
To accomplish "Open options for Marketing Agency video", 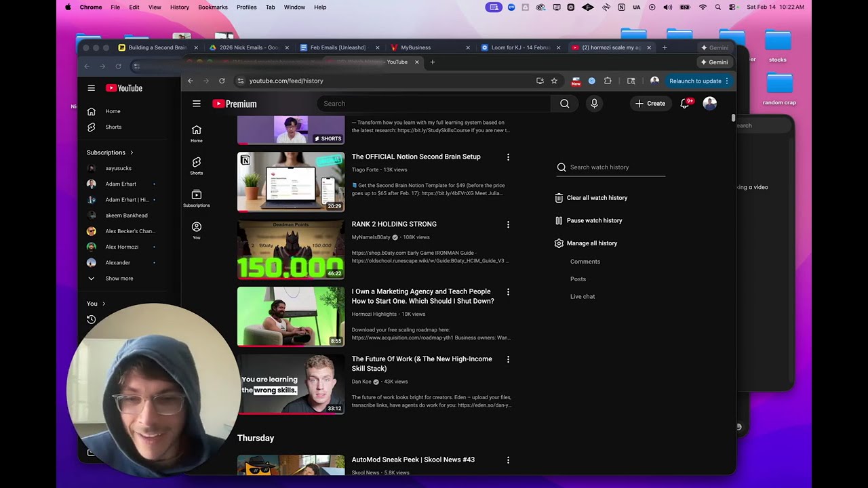I will pyautogui.click(x=508, y=292).
